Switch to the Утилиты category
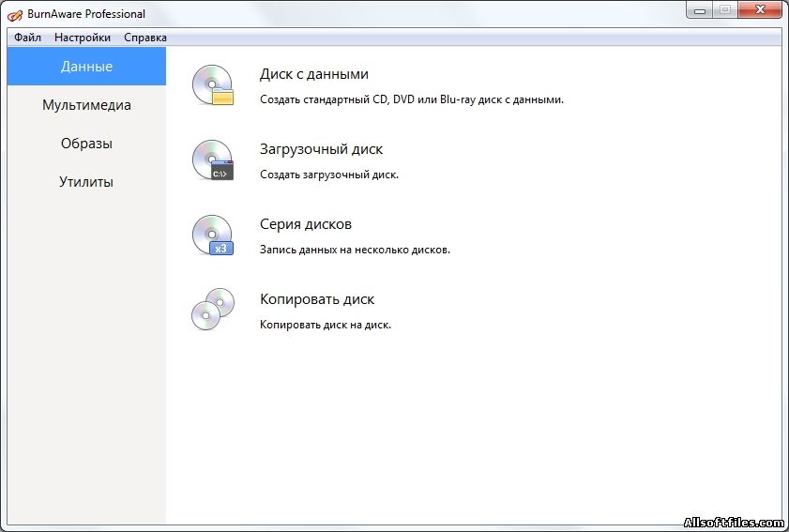This screenshot has width=789, height=532. coord(86,182)
